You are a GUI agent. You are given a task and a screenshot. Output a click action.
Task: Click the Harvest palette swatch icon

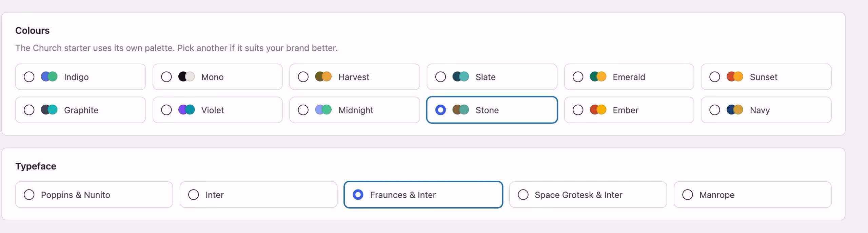(x=323, y=77)
